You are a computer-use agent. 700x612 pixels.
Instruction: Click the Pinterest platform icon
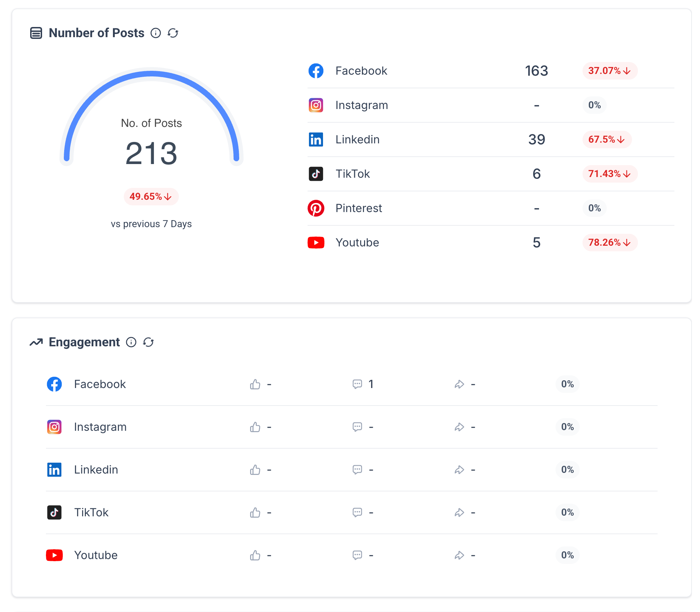316,208
